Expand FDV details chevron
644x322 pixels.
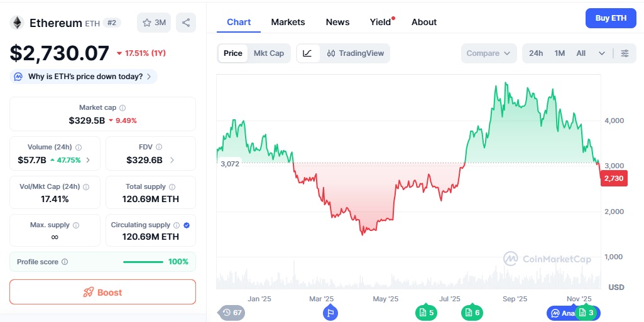coord(172,161)
